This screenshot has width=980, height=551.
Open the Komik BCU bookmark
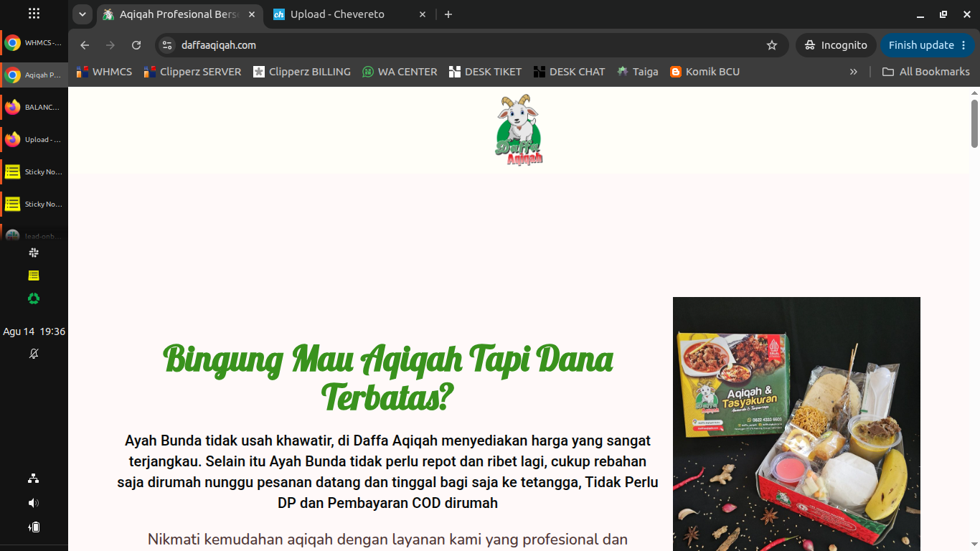click(x=705, y=72)
